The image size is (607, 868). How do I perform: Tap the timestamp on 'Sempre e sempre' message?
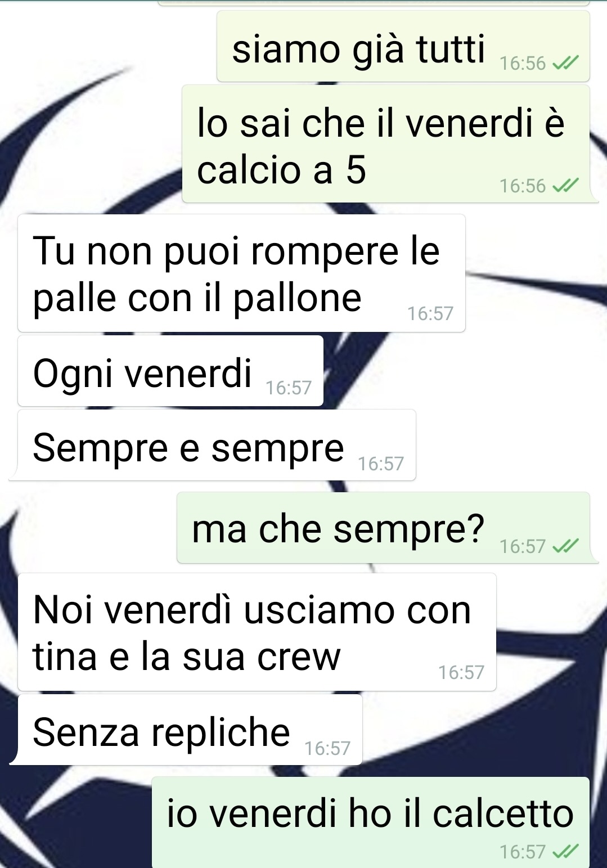381,464
